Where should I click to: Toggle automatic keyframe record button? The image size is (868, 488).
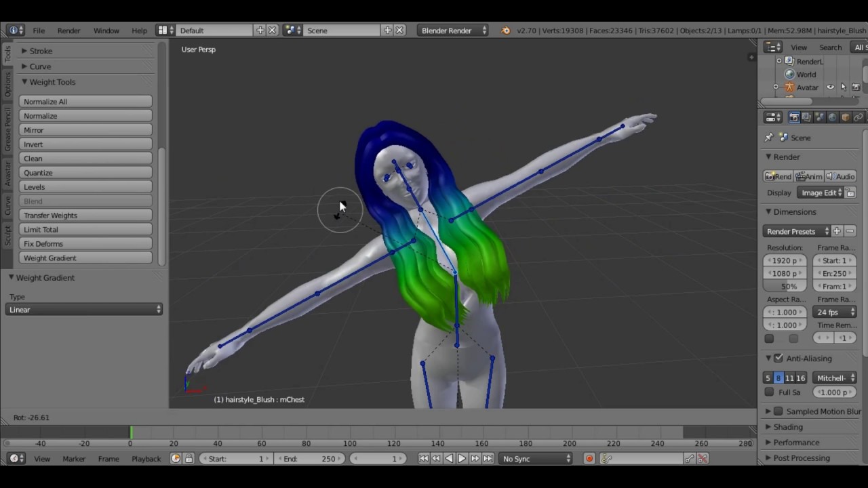click(x=589, y=459)
